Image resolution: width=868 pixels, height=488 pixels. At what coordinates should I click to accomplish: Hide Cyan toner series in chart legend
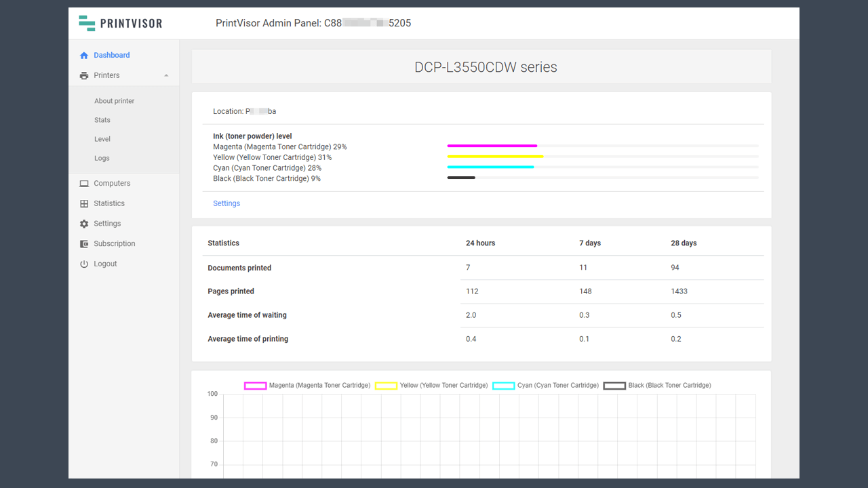pyautogui.click(x=503, y=386)
